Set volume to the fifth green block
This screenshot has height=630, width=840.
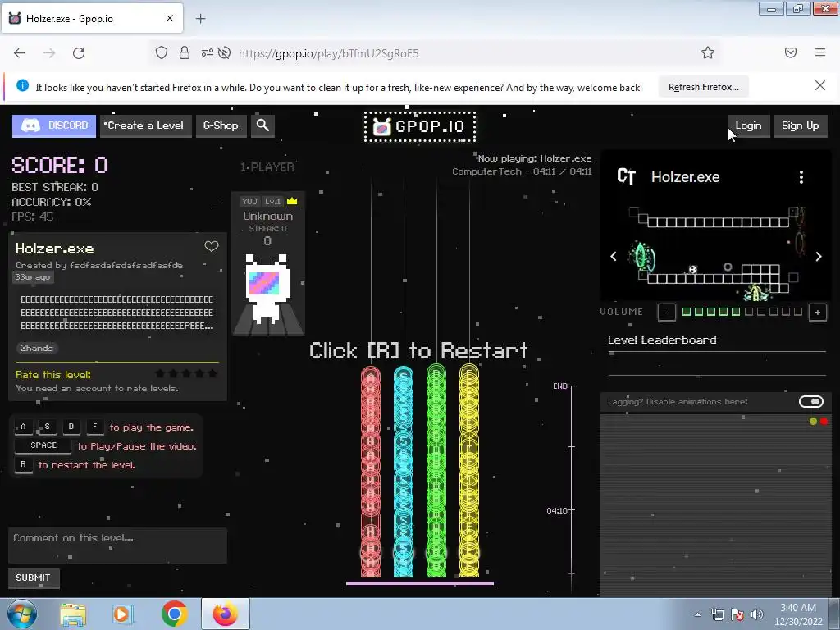(x=736, y=312)
